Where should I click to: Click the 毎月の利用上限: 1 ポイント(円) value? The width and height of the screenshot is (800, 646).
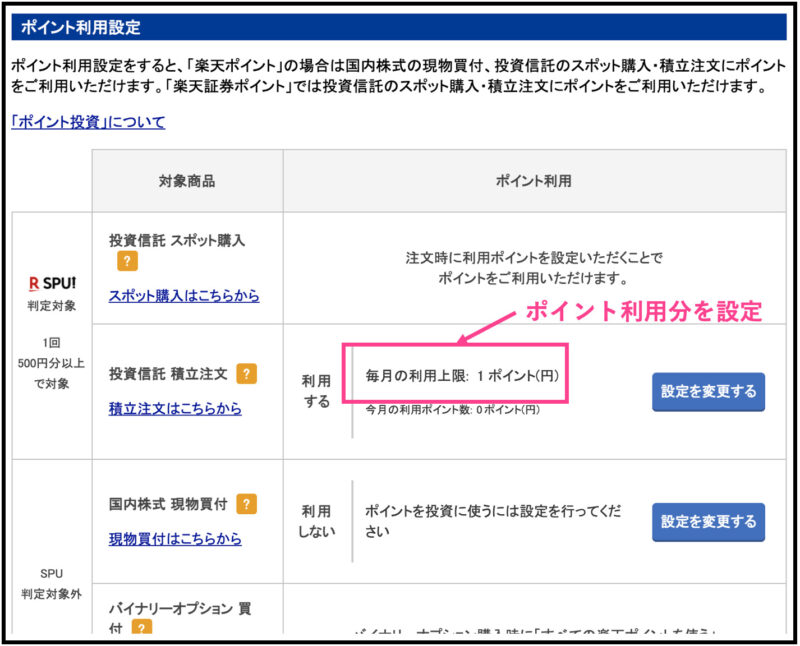(462, 376)
